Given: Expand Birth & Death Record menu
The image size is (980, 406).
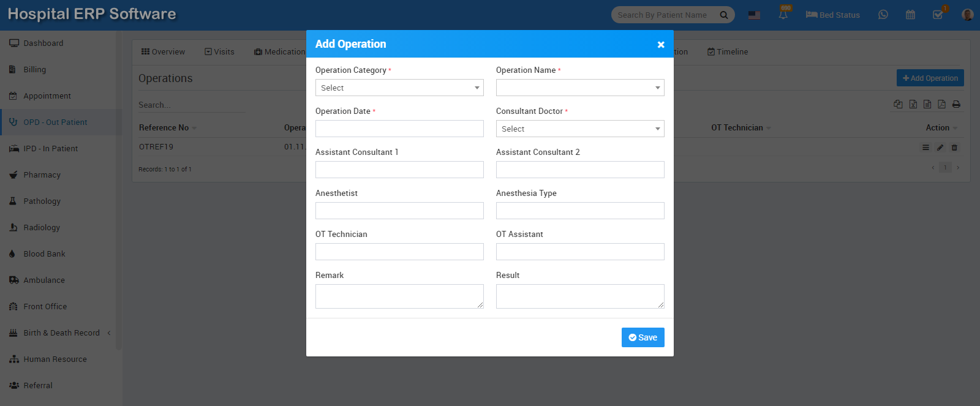Looking at the screenshot, I should (60, 333).
